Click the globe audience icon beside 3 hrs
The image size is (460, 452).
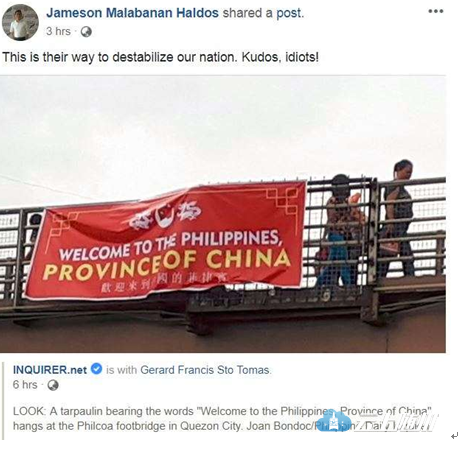pos(86,32)
